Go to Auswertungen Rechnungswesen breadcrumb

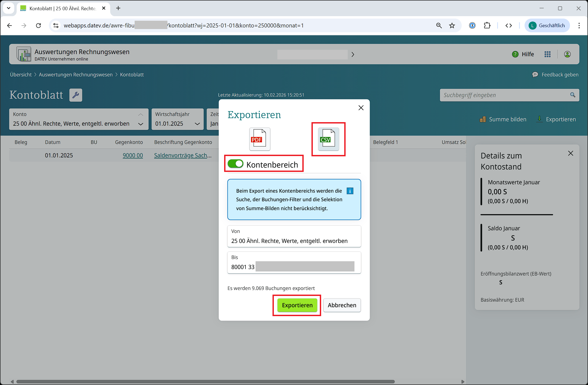coord(76,75)
